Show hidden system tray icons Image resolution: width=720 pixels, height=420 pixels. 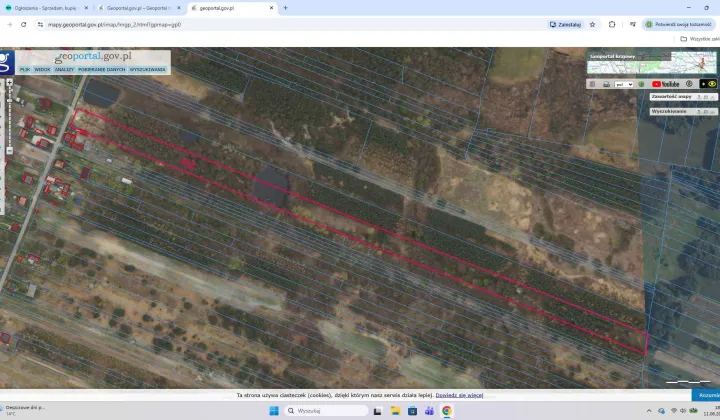click(x=649, y=410)
